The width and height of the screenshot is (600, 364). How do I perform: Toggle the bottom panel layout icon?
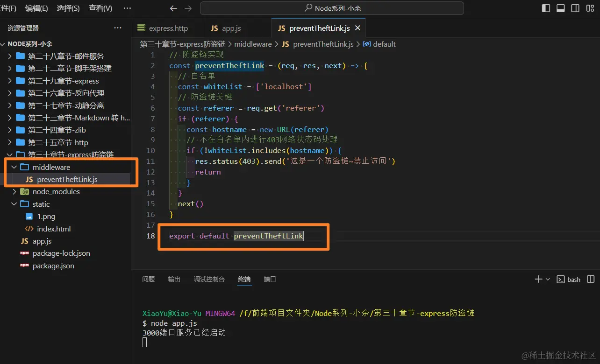pyautogui.click(x=561, y=8)
